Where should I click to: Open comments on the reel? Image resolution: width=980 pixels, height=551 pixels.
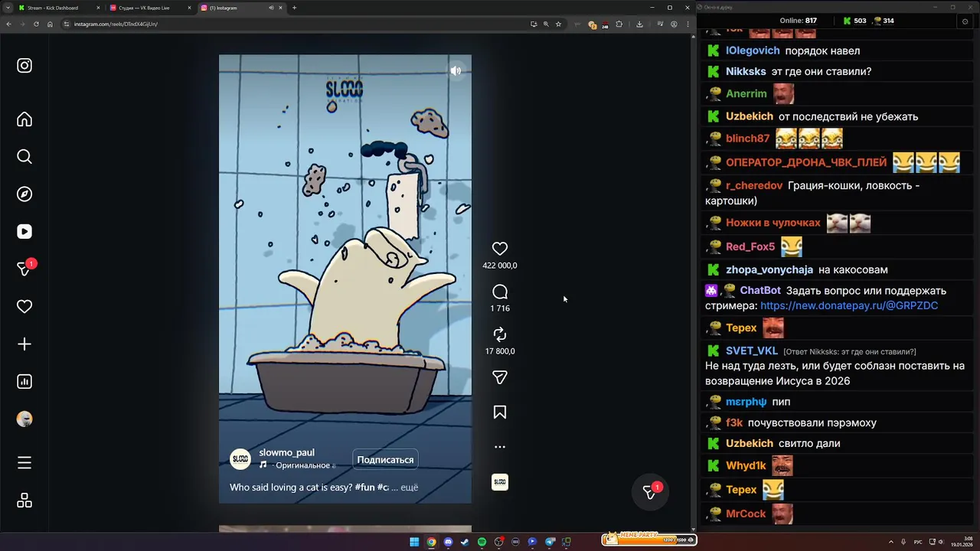[500, 292]
